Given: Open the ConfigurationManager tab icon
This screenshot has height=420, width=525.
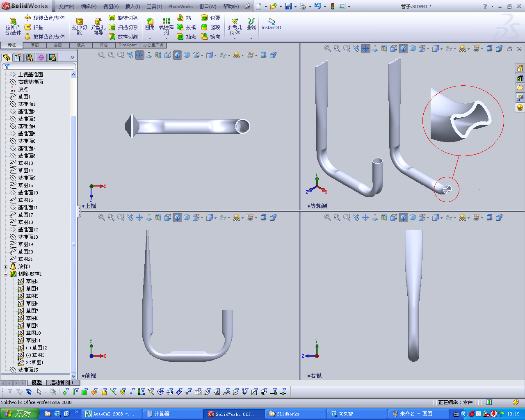Looking at the screenshot, I should [30, 57].
